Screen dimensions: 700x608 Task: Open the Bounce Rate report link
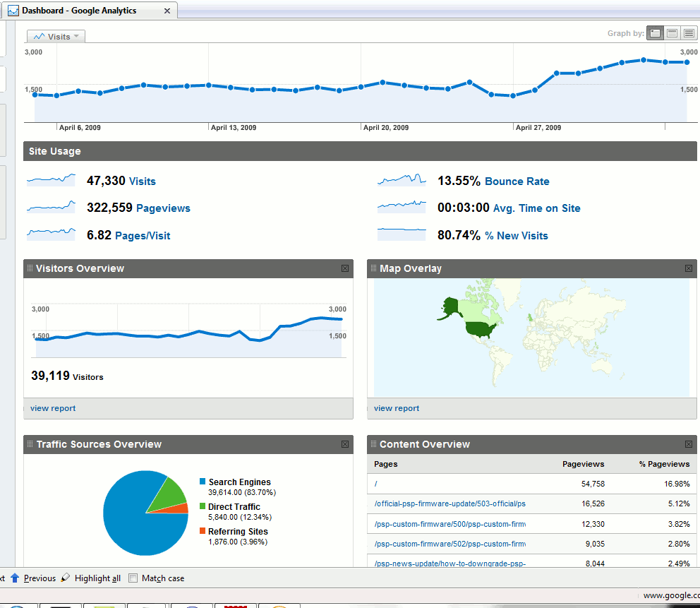[x=517, y=181]
